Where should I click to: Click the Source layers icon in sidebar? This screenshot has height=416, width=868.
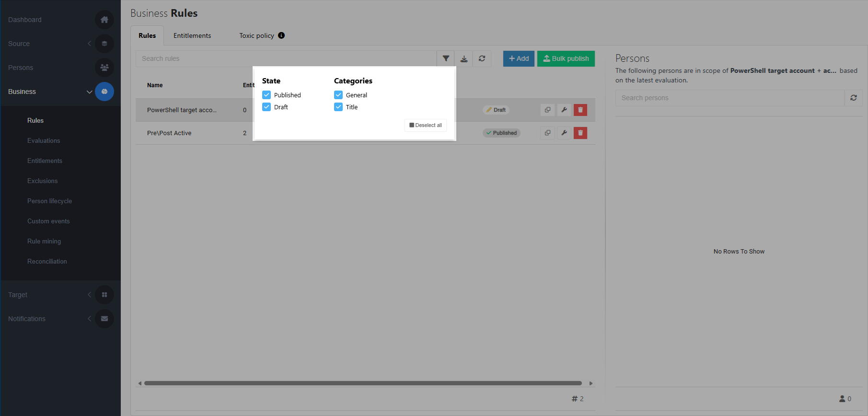click(104, 44)
